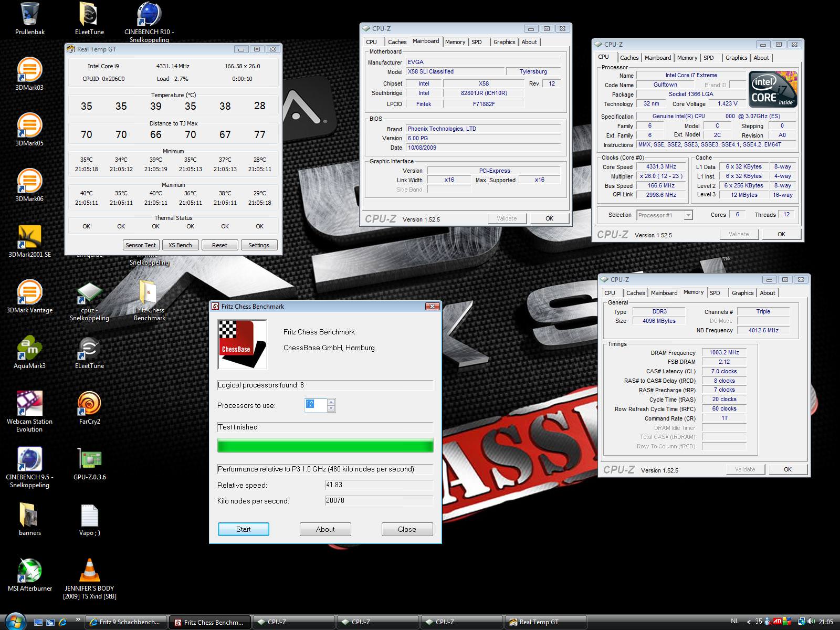This screenshot has height=630, width=840.
Task: Launch the 3DMark2001 SE icon
Action: (29, 236)
